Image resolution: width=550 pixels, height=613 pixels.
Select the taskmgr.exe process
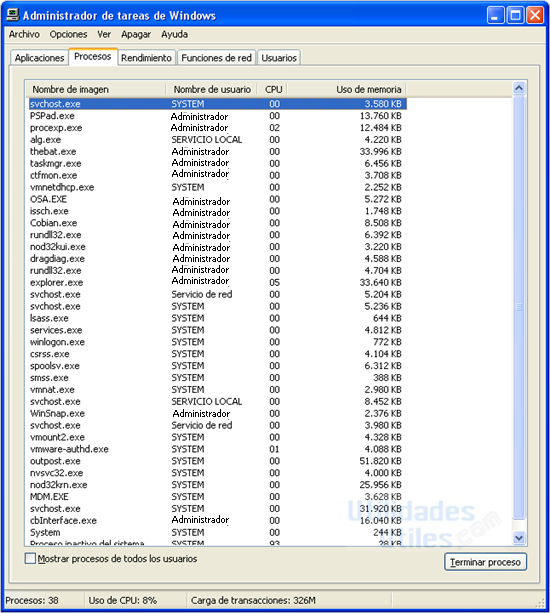click(217, 163)
